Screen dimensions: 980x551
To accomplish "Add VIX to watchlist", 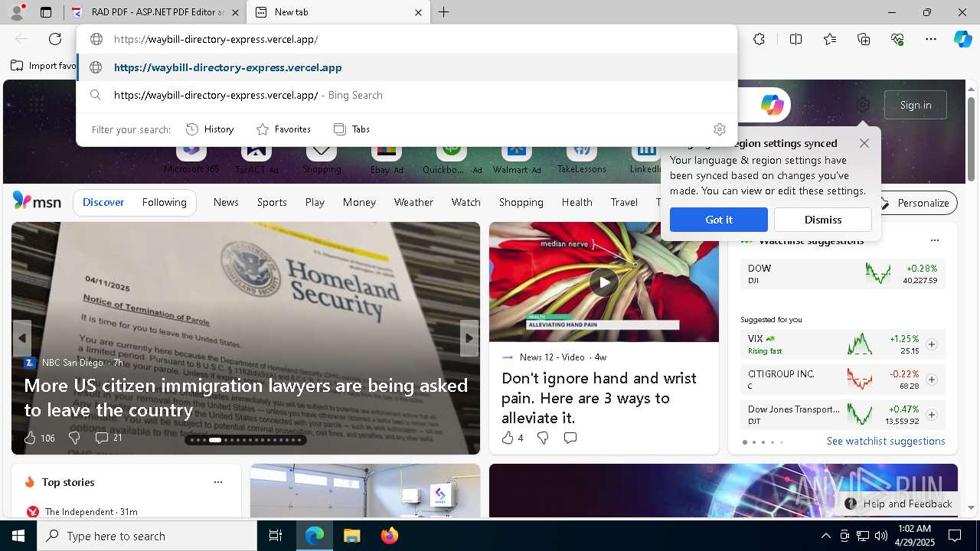I will point(932,344).
